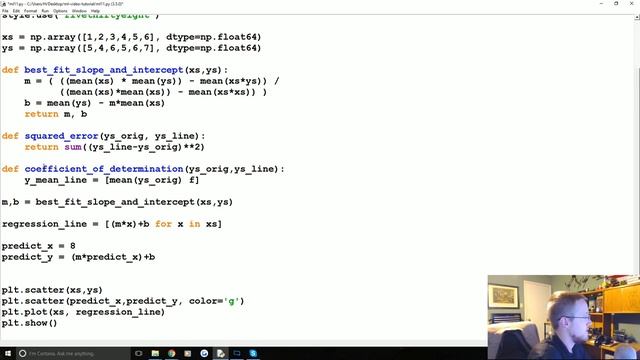This screenshot has width=640, height=360.
Task: Click the Cortana search box
Action: pos(73,353)
